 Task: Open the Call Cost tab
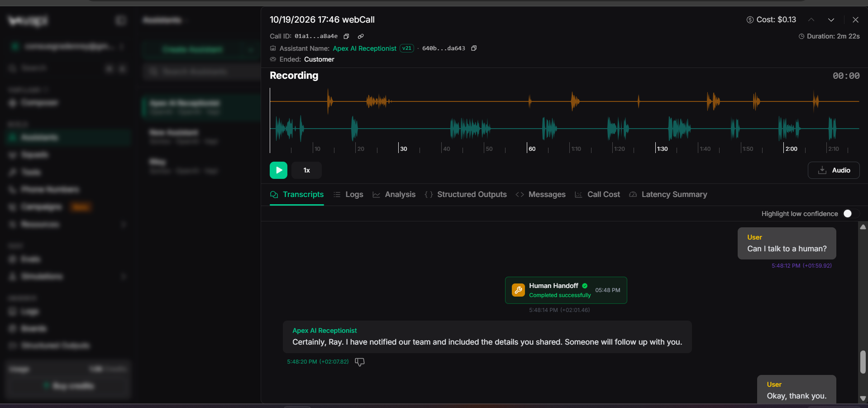coord(597,195)
